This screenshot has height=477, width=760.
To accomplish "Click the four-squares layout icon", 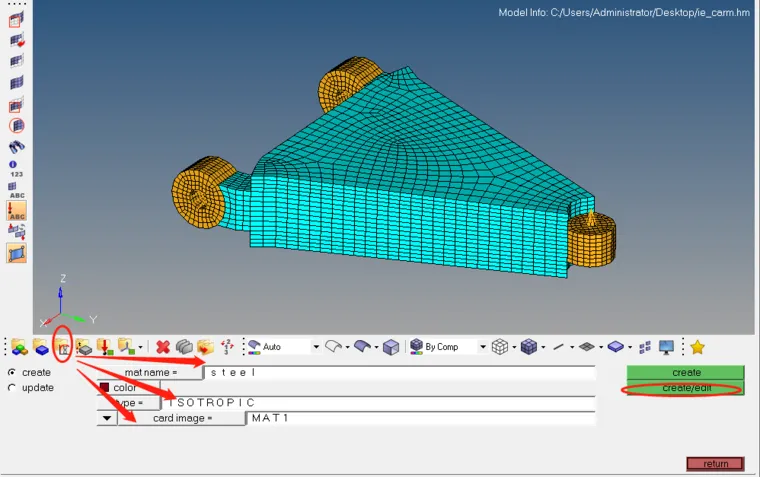I will coord(645,347).
